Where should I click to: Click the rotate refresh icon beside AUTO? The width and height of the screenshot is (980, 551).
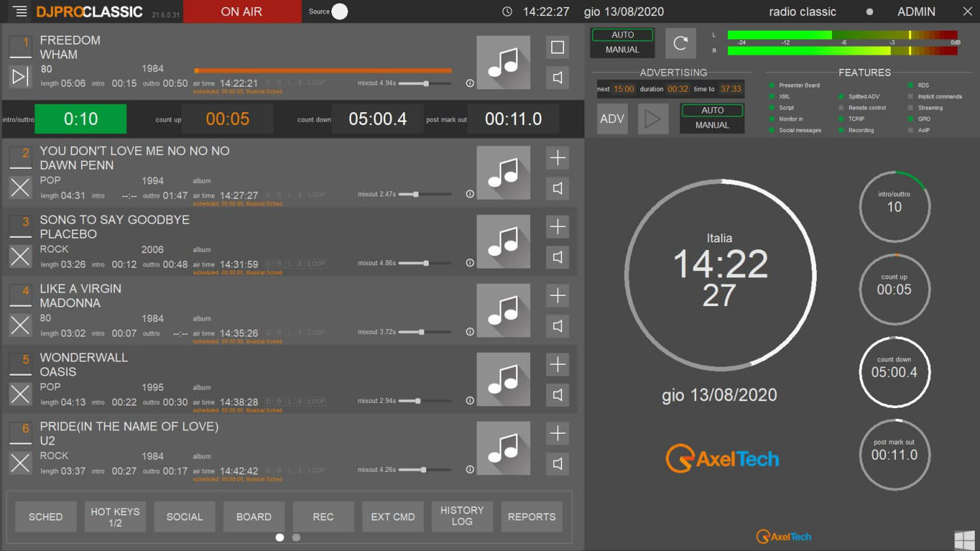point(680,43)
